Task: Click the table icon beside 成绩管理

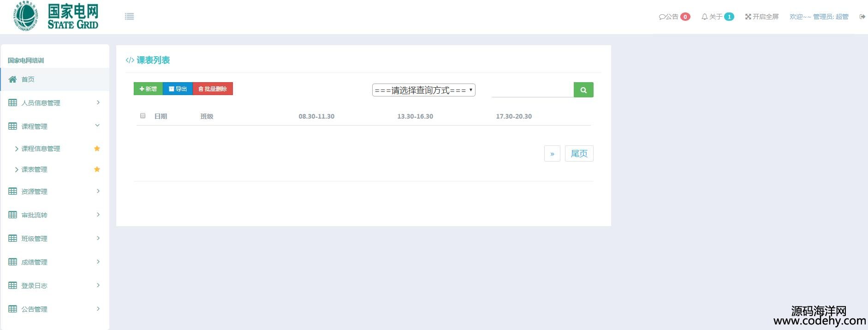Action: coord(12,262)
